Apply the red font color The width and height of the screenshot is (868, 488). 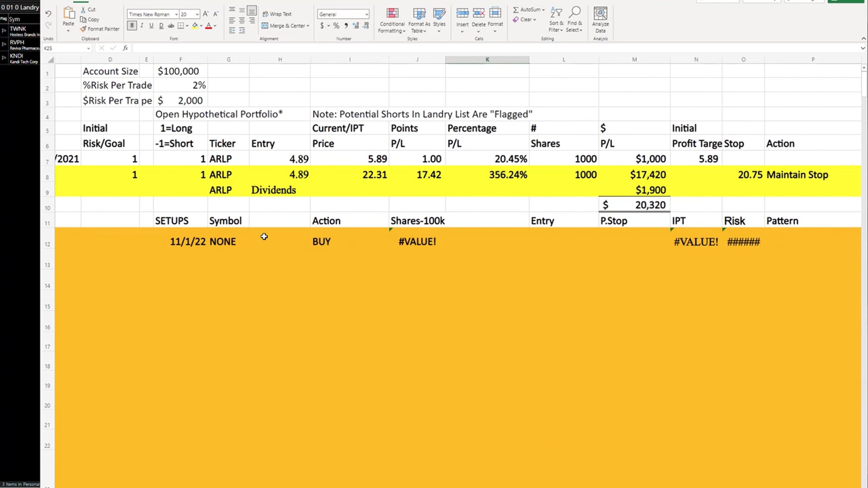click(x=209, y=26)
